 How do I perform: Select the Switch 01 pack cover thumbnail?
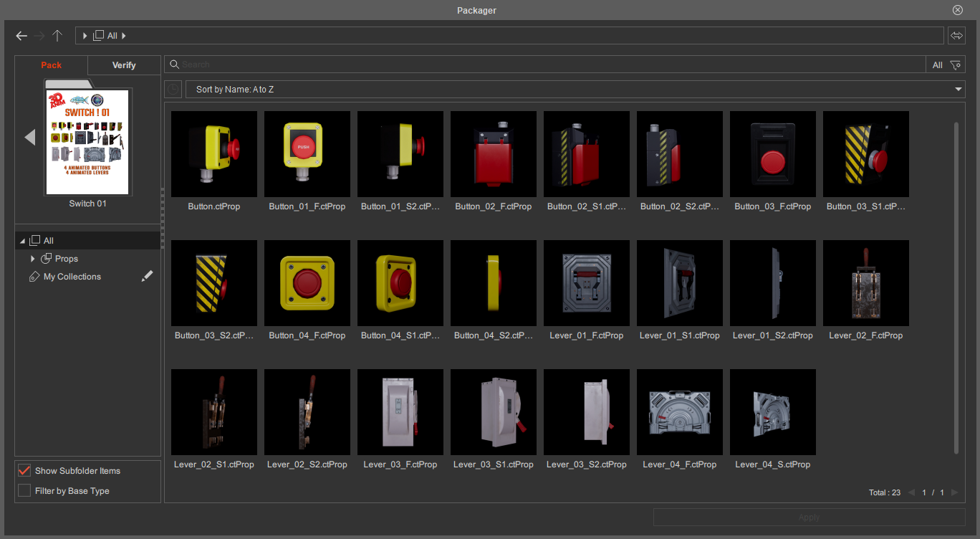[x=88, y=141]
